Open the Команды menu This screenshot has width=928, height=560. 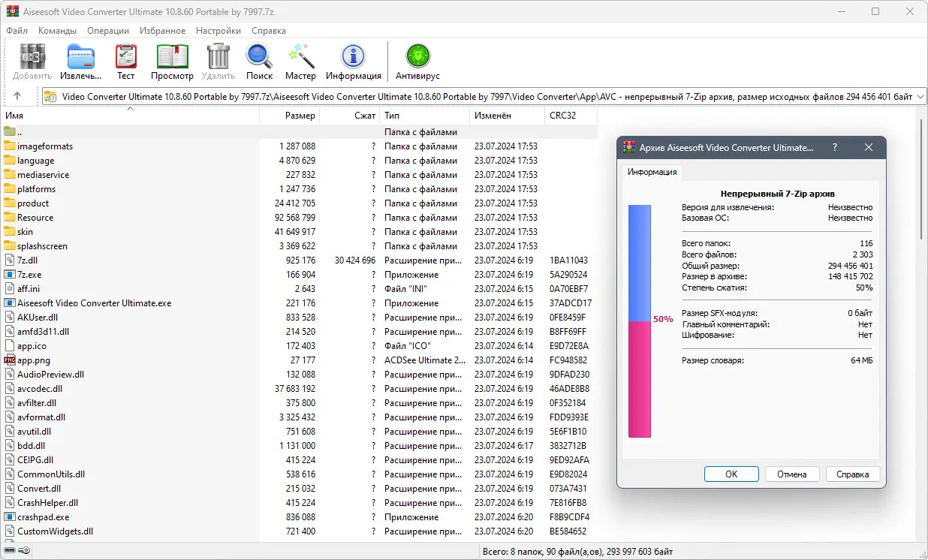tap(58, 31)
